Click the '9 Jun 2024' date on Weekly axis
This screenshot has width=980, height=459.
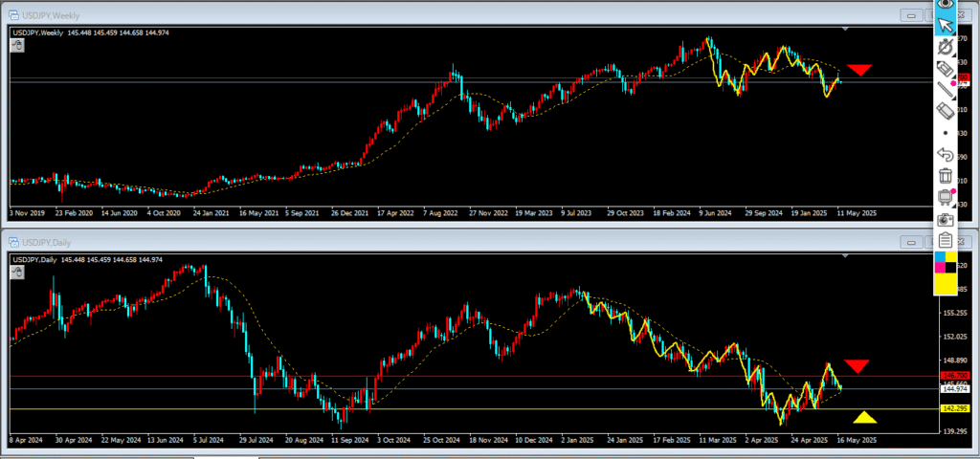tap(716, 213)
